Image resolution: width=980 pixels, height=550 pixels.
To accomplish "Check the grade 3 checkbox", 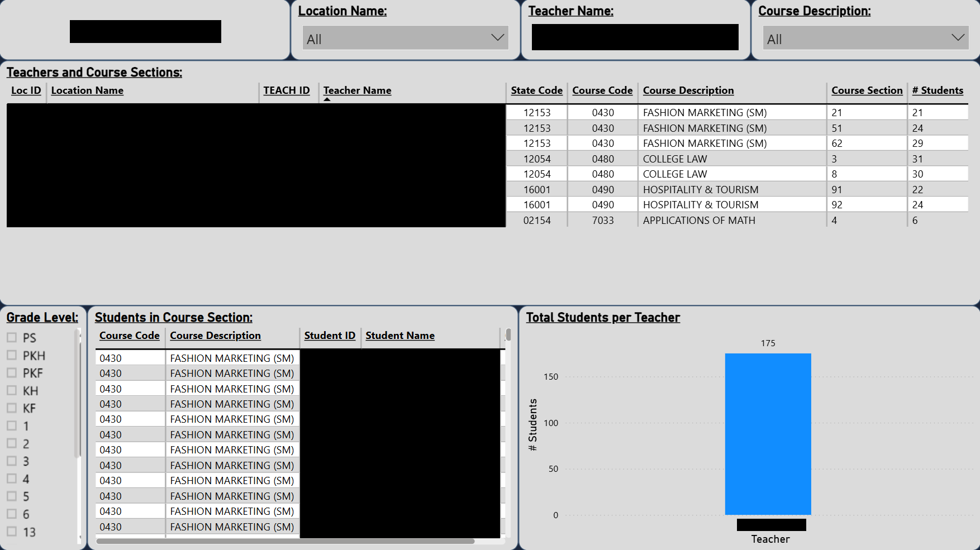I will click(12, 461).
